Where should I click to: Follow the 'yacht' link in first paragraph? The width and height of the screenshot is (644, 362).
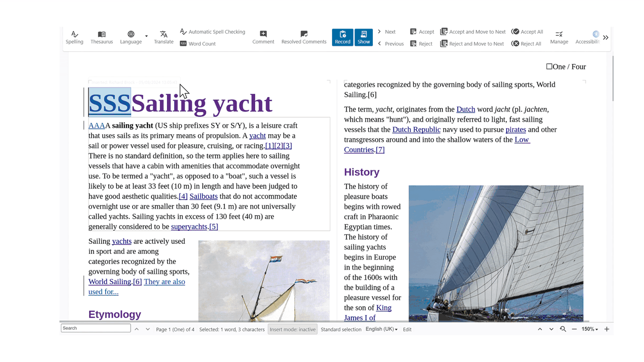click(258, 136)
